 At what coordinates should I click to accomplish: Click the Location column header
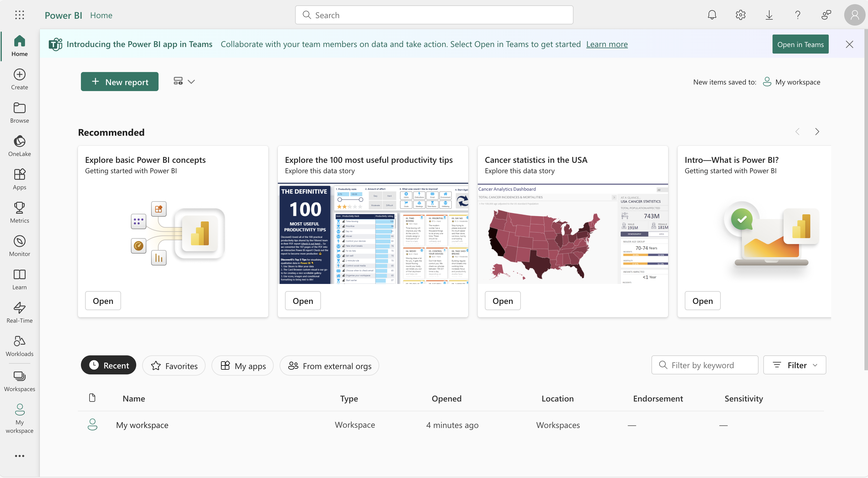[x=557, y=399]
